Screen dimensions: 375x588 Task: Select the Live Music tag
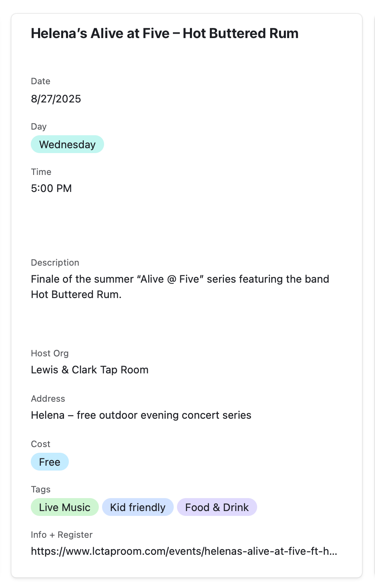coord(65,507)
